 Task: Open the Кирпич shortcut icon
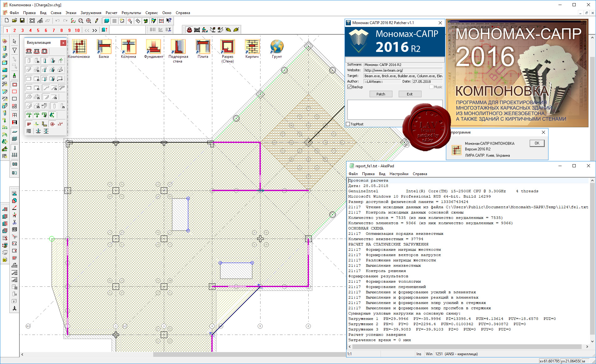pos(252,49)
